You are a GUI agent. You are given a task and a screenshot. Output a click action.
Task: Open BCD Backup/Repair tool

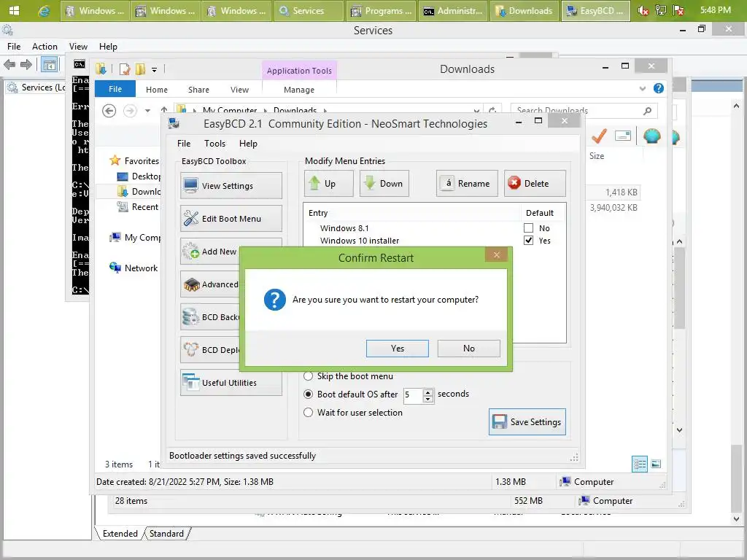(x=211, y=317)
